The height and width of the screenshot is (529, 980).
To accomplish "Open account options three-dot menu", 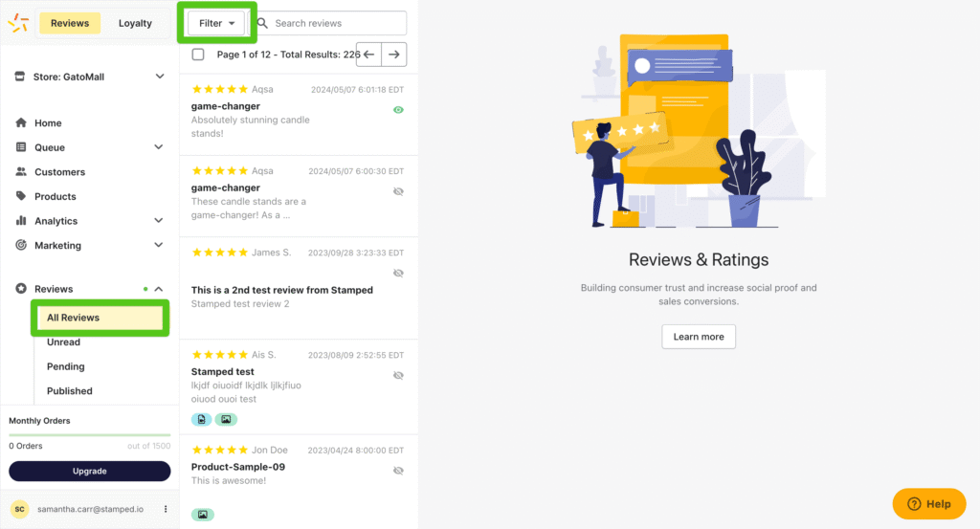I will [166, 509].
